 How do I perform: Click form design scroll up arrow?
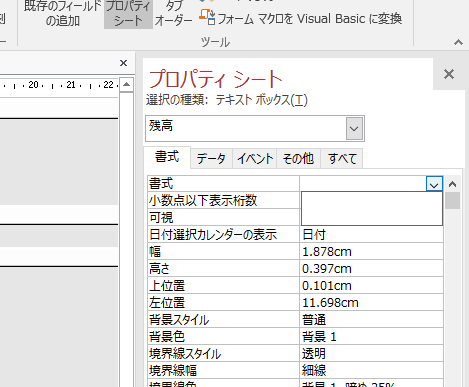click(x=126, y=84)
